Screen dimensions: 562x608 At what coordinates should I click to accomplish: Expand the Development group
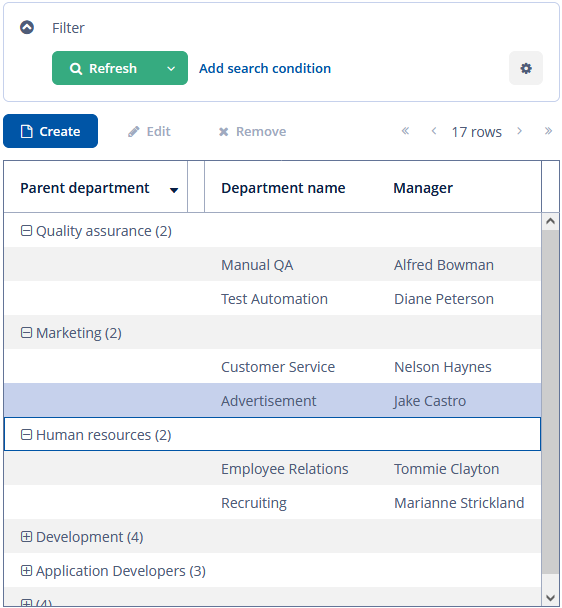pyautogui.click(x=26, y=537)
